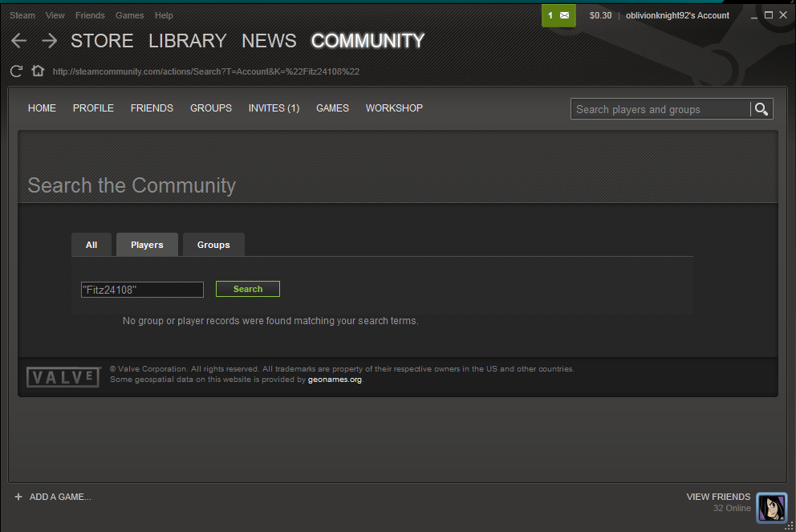Viewport: 796px width, 532px height.
Task: Open INVITES (1) link
Action: (274, 108)
